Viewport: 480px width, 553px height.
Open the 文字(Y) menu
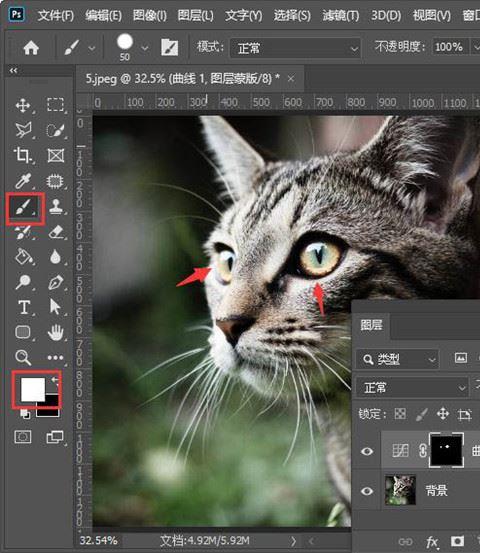coord(243,16)
